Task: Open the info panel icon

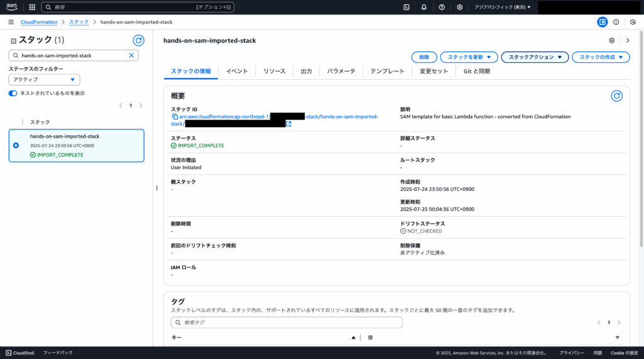Action: pyautogui.click(x=616, y=22)
